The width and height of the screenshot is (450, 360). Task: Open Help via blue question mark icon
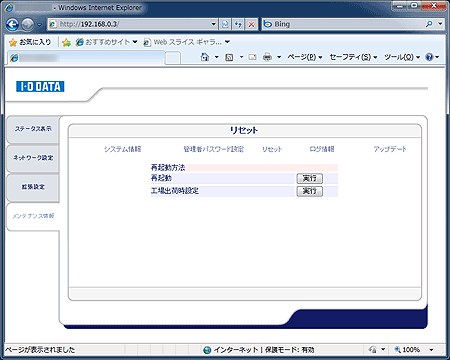429,57
